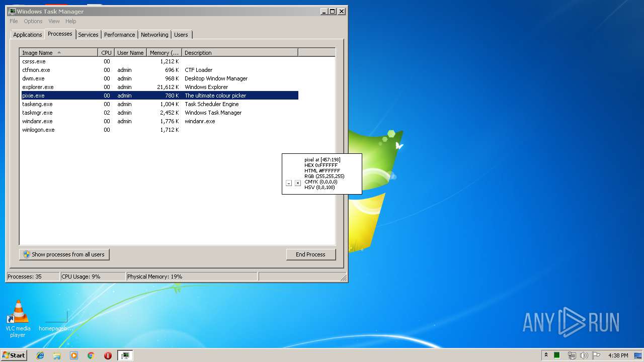The height and width of the screenshot is (362, 644).
Task: Select the windanr.exe process row
Action: point(159,121)
